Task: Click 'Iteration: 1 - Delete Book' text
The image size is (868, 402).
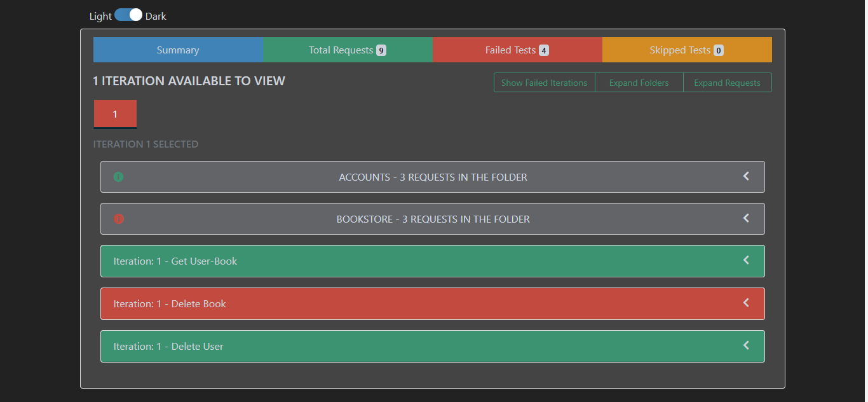Action: click(170, 304)
